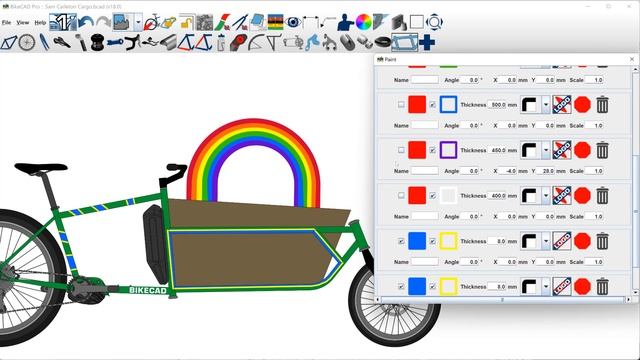Click the redo arrow icon
The height and width of the screenshot is (360, 640).
pyautogui.click(x=103, y=22)
